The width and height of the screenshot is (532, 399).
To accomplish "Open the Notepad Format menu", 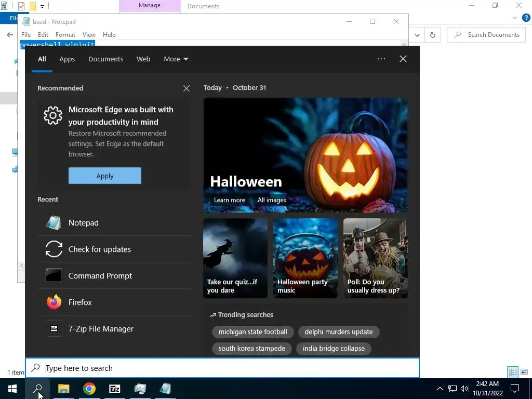I will pyautogui.click(x=65, y=35).
